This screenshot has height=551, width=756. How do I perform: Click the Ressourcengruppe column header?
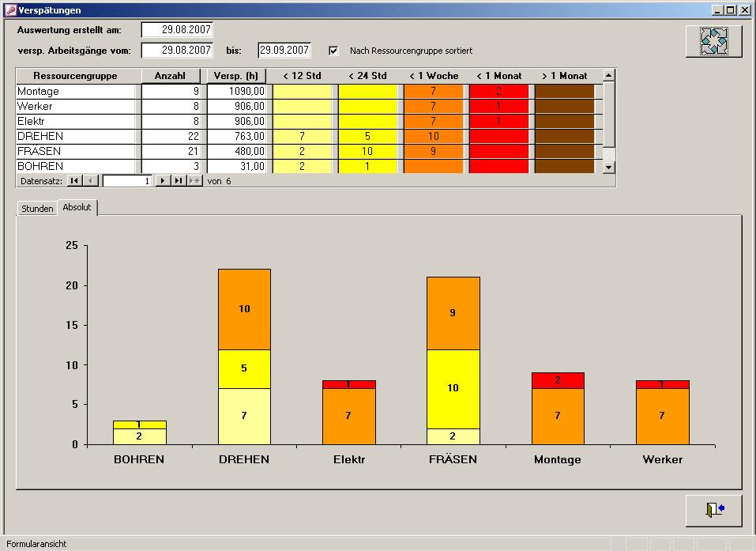(x=75, y=76)
